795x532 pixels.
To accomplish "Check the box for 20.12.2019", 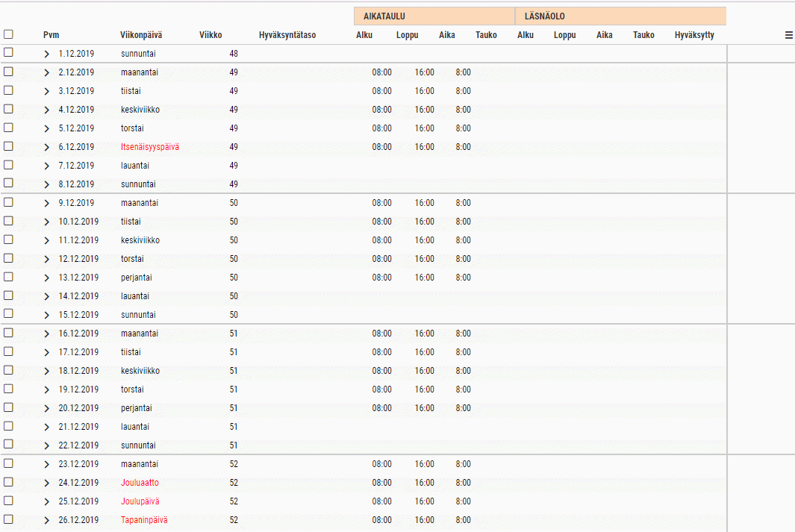I will 9,407.
